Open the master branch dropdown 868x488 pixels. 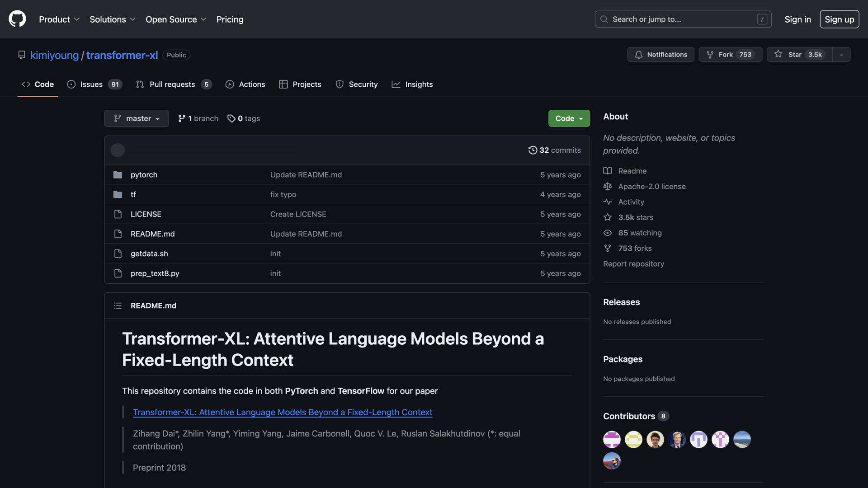136,118
